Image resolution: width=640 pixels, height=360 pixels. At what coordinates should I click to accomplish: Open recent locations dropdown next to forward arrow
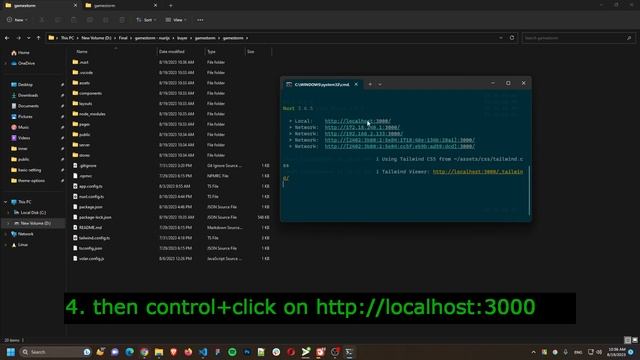point(28,38)
